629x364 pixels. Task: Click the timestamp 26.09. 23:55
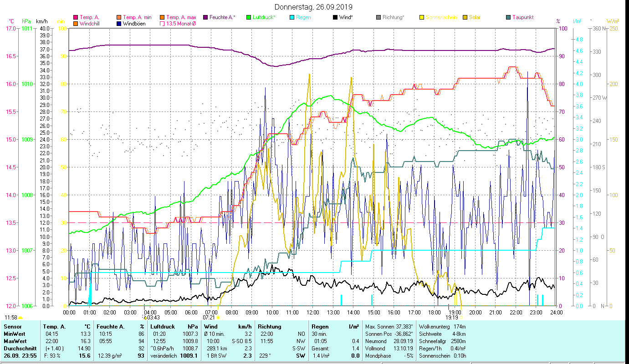(x=21, y=356)
